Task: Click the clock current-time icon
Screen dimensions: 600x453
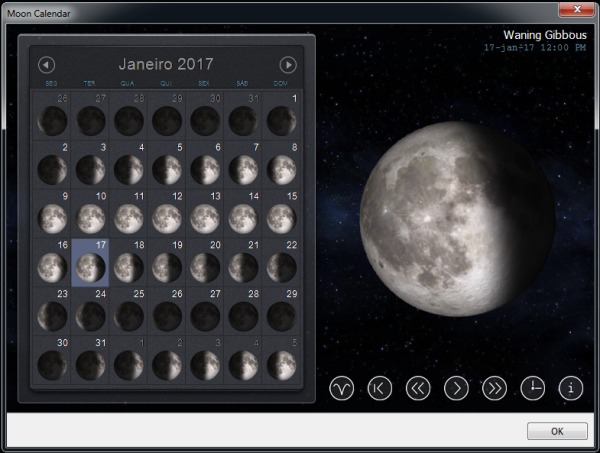Action: pos(532,389)
